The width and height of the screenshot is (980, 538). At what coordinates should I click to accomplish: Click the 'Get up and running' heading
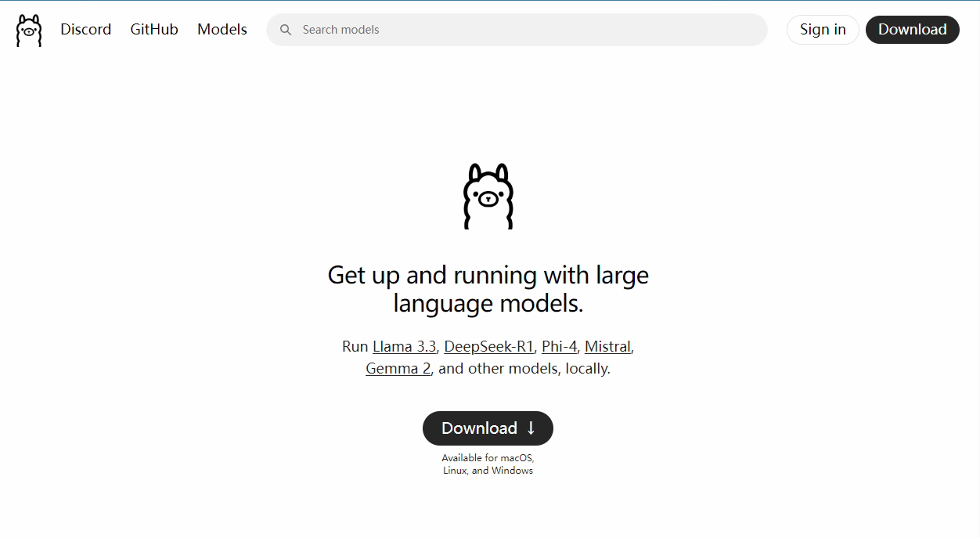tap(488, 289)
